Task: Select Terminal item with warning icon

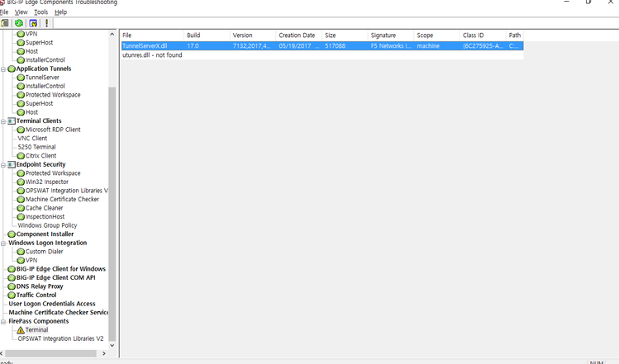Action: [x=36, y=329]
